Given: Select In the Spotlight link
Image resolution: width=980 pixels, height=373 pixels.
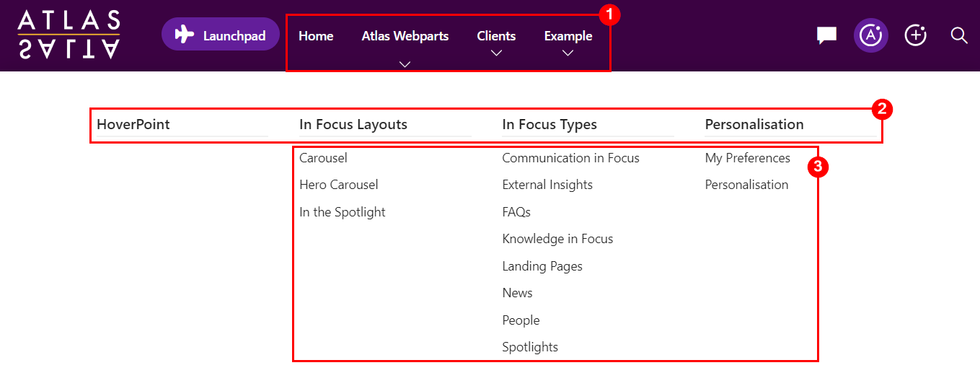Looking at the screenshot, I should [x=343, y=212].
